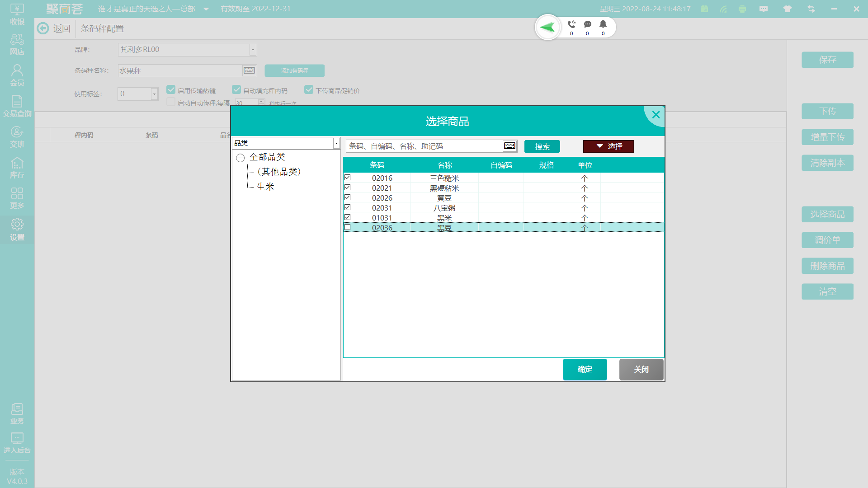Click the 搜索 search button
Screen dimensions: 868x488
542,146
